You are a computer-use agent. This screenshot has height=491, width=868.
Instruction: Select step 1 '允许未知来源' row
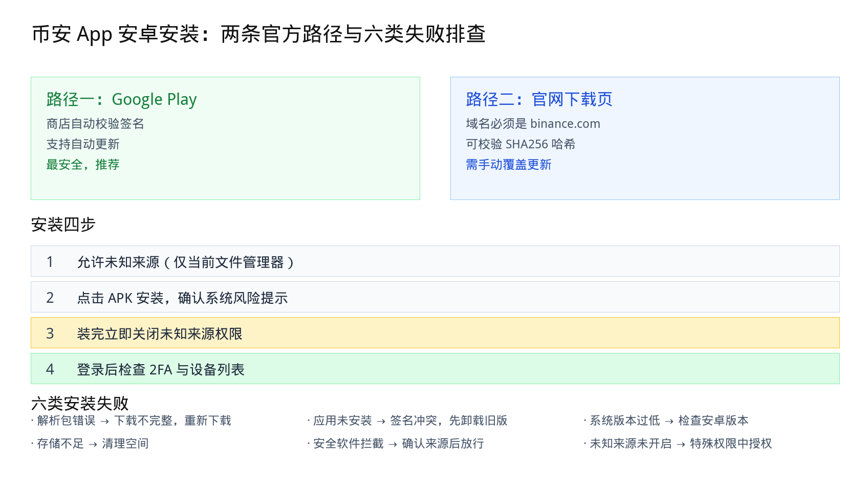[x=435, y=261]
